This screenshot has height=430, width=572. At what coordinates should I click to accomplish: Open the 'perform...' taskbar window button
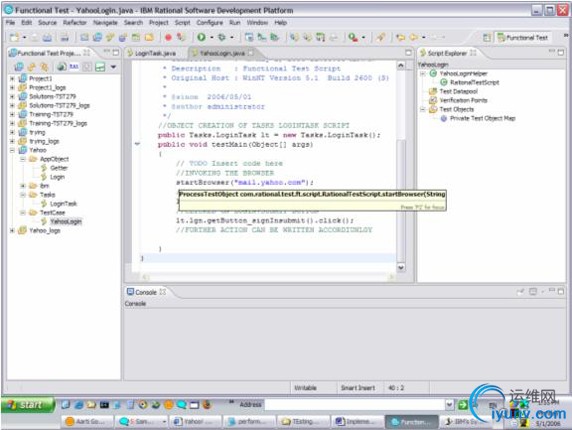coord(250,422)
